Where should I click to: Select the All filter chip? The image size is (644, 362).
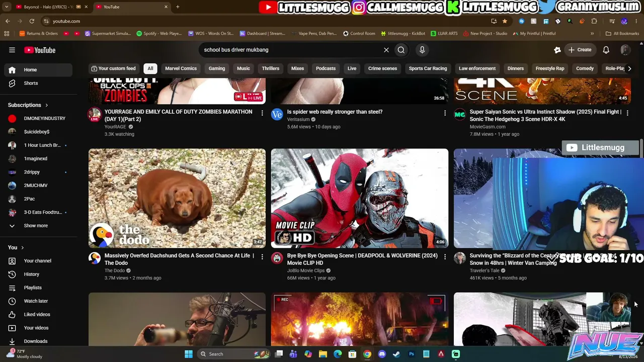(x=150, y=68)
